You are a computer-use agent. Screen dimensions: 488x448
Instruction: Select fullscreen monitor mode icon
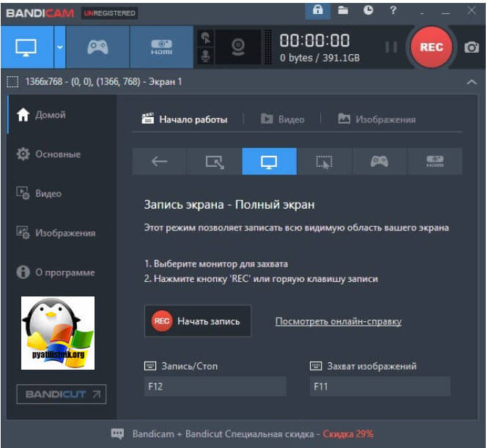pyautogui.click(x=269, y=161)
